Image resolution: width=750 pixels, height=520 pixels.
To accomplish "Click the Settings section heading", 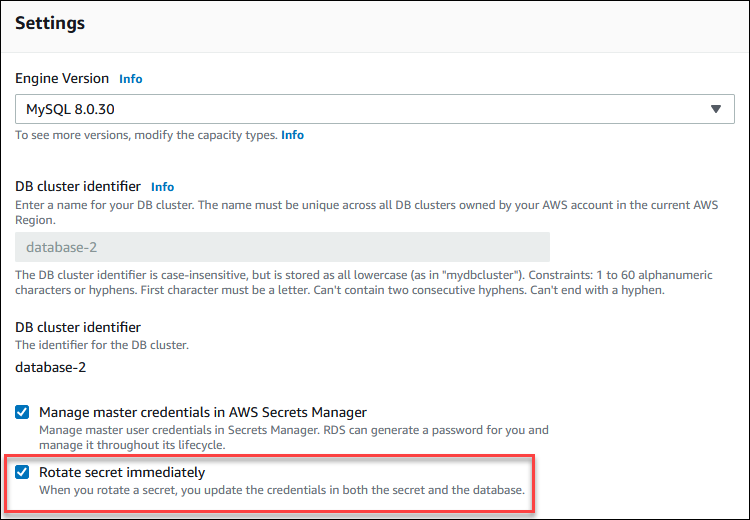I will click(50, 23).
